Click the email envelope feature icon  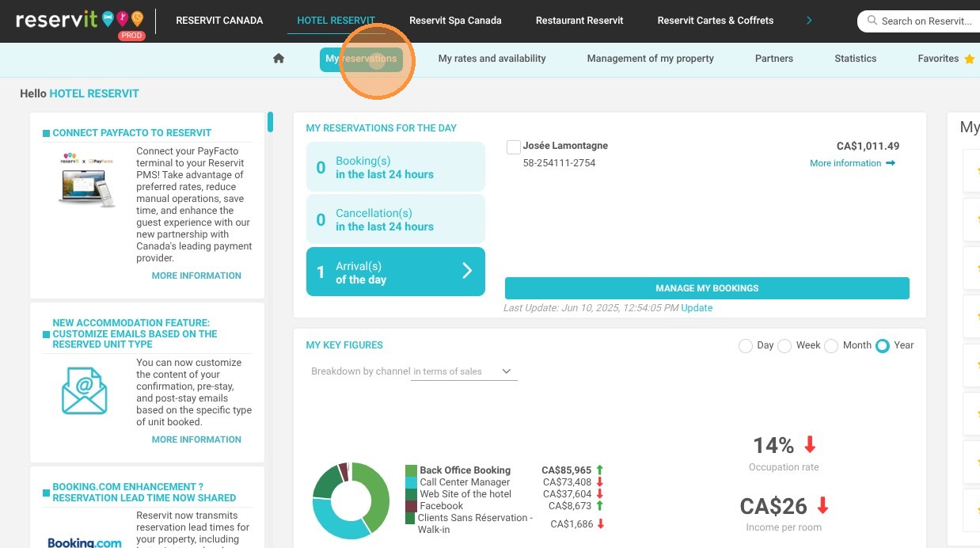85,391
